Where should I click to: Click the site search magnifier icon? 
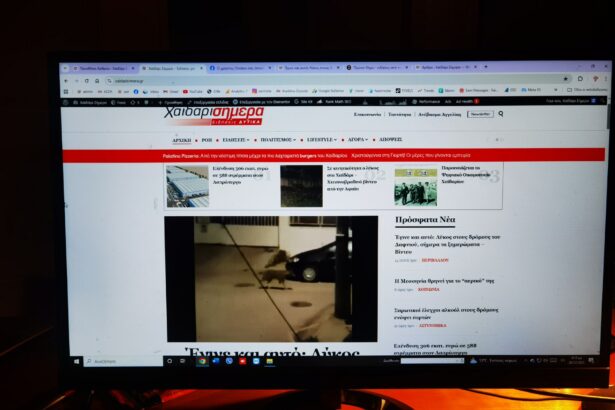pyautogui.click(x=501, y=114)
